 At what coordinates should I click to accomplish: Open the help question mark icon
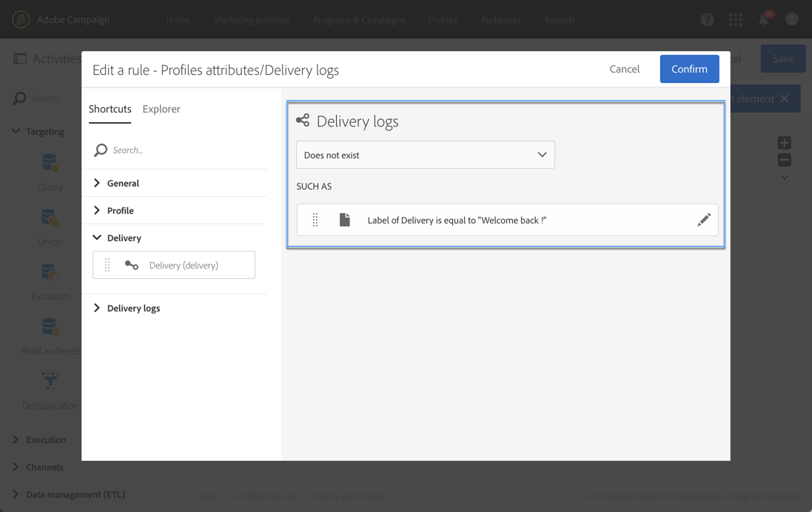pyautogui.click(x=708, y=20)
